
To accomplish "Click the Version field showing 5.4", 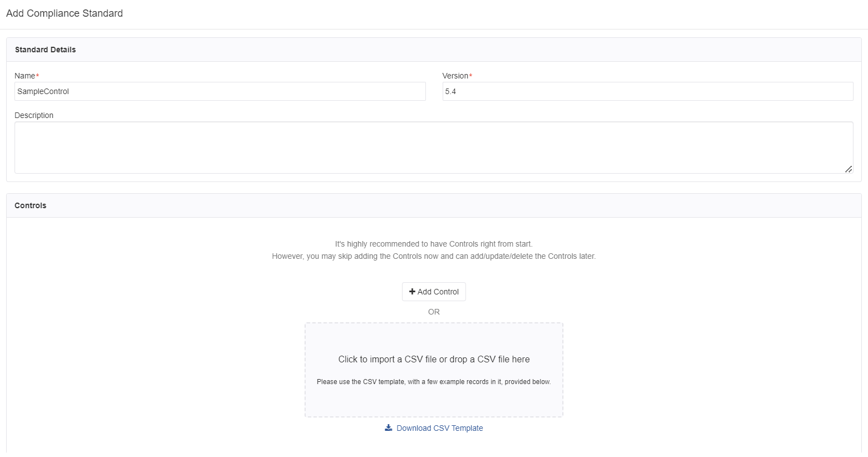I will [648, 91].
